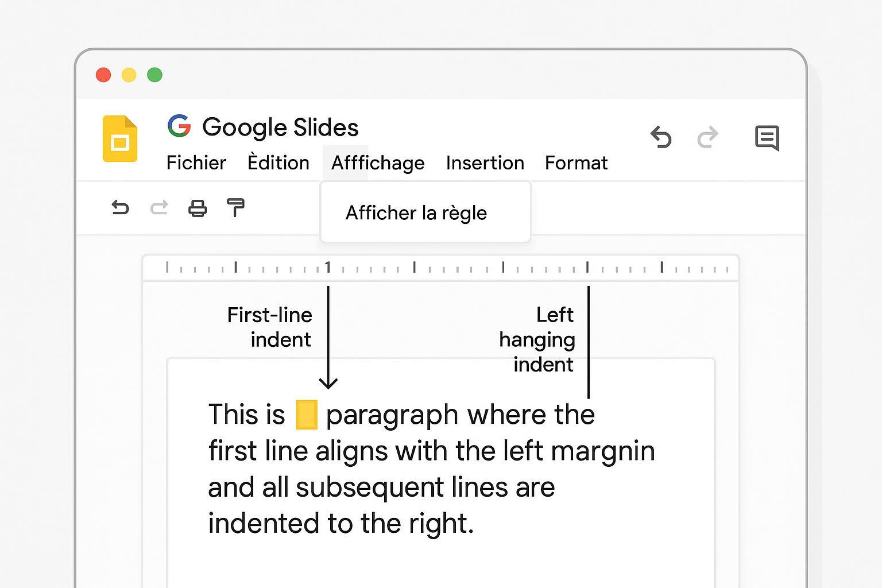Screen dimensions: 882x588
Task: Choose Afficher la règle from the dropdown
Action: 416,213
